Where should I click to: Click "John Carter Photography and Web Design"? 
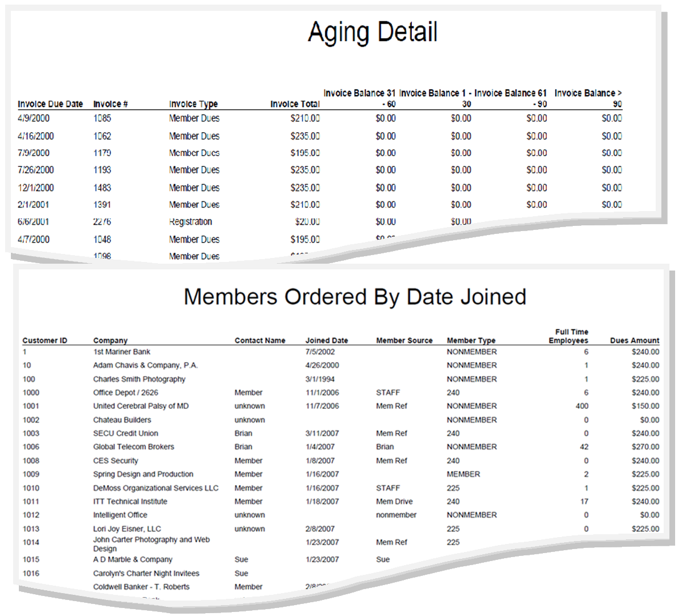coord(152,545)
